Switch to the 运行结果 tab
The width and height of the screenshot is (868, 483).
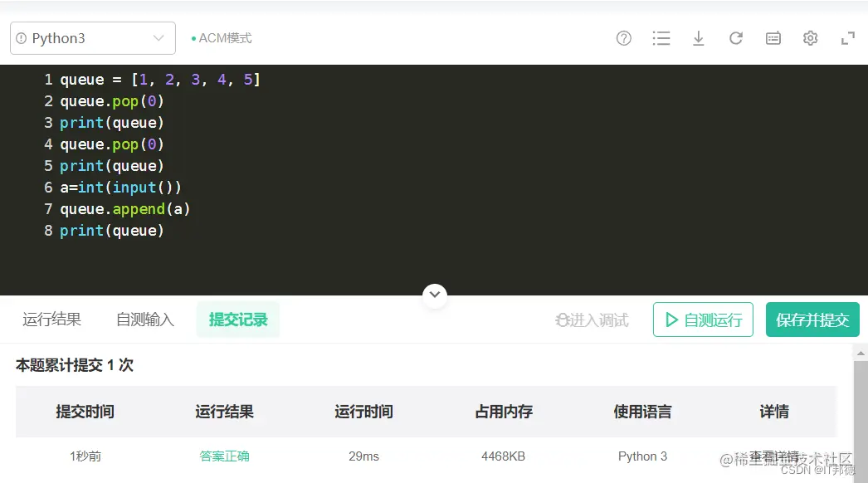[51, 320]
